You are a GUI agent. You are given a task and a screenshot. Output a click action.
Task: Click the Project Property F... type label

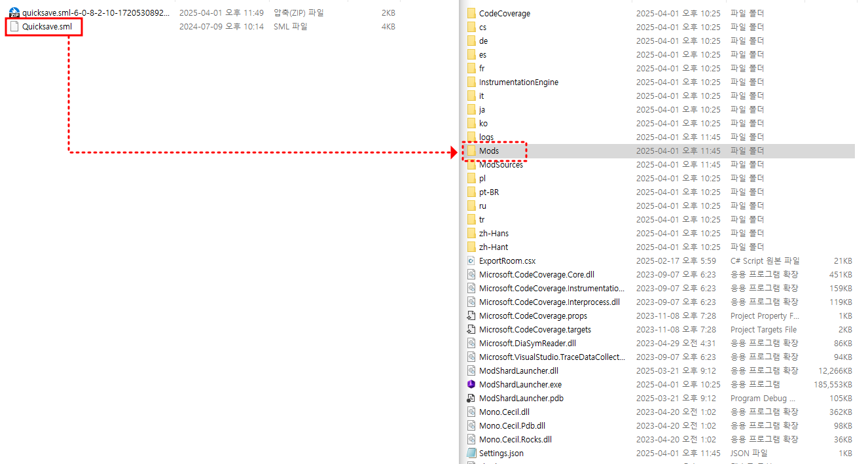point(765,315)
